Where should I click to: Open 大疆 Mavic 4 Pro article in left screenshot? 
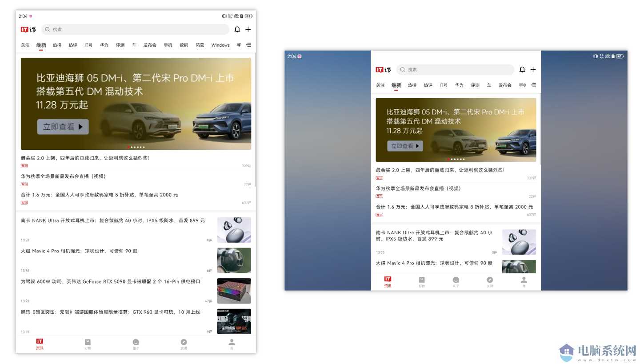pos(79,251)
